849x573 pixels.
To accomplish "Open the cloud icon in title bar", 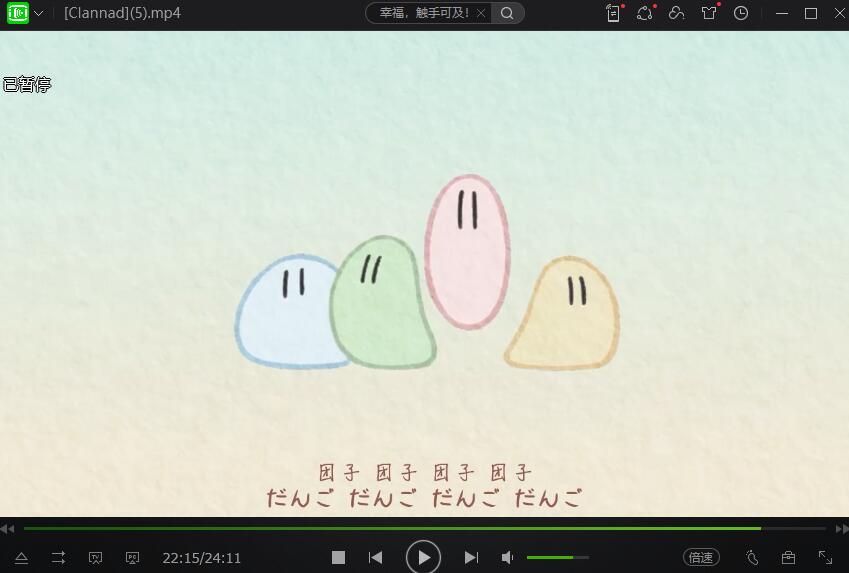I will (x=677, y=13).
